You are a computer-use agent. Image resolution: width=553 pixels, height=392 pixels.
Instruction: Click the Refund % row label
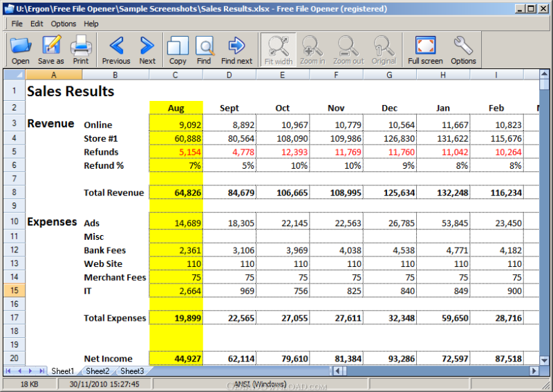tap(104, 165)
